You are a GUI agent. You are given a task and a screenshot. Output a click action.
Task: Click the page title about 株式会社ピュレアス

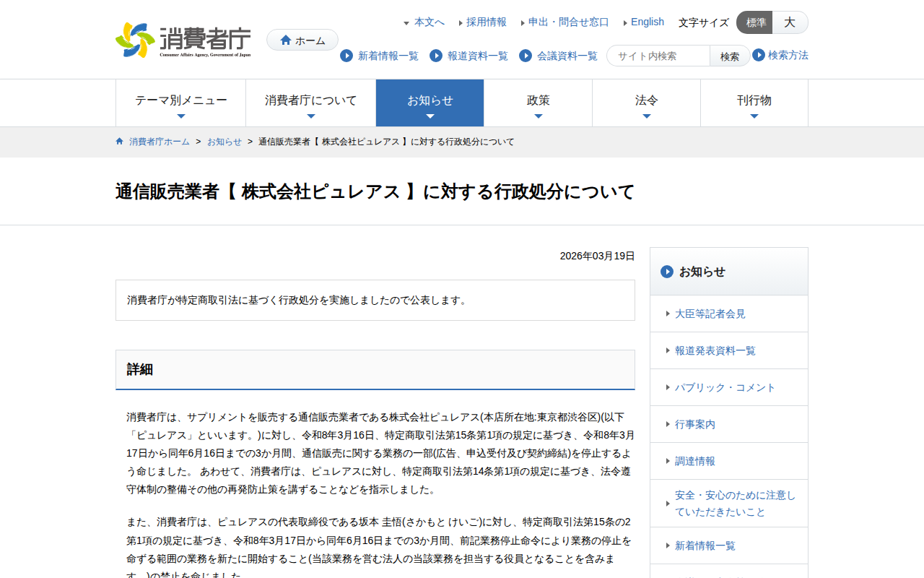[375, 191]
